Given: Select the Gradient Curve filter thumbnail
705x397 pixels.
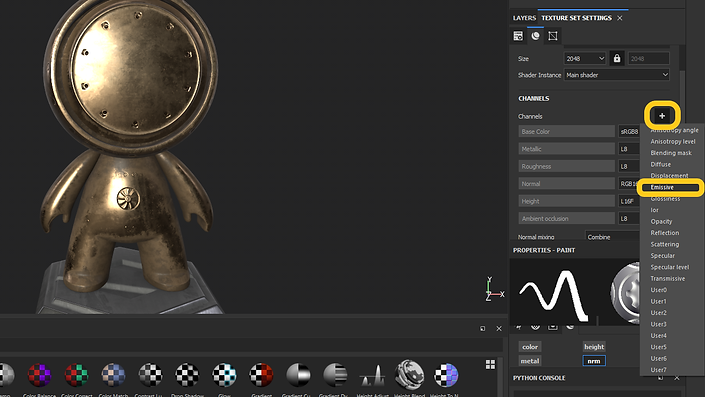Looking at the screenshot, I should point(298,375).
